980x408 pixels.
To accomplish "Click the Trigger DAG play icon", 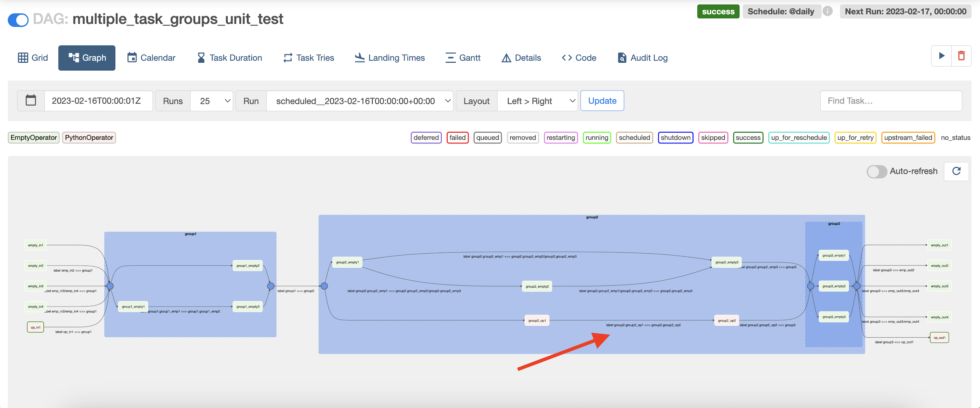I will coord(941,56).
